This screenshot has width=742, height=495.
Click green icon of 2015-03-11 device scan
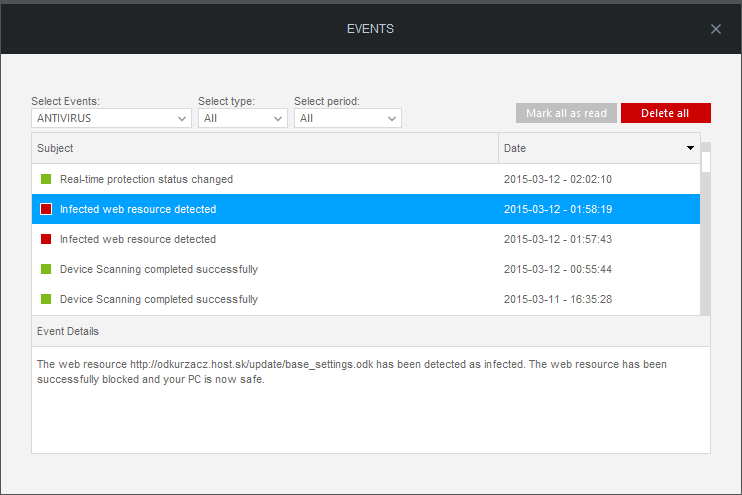coord(46,299)
